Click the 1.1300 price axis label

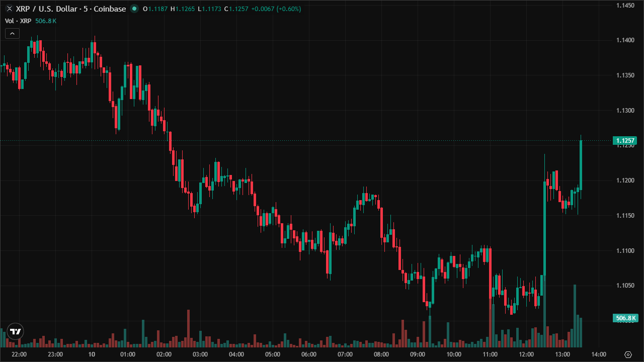pyautogui.click(x=625, y=111)
